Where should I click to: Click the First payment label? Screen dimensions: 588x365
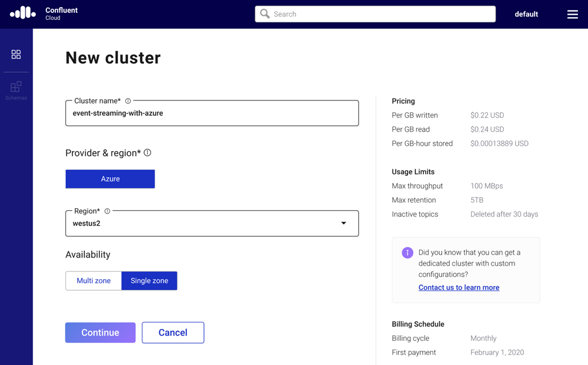(413, 353)
